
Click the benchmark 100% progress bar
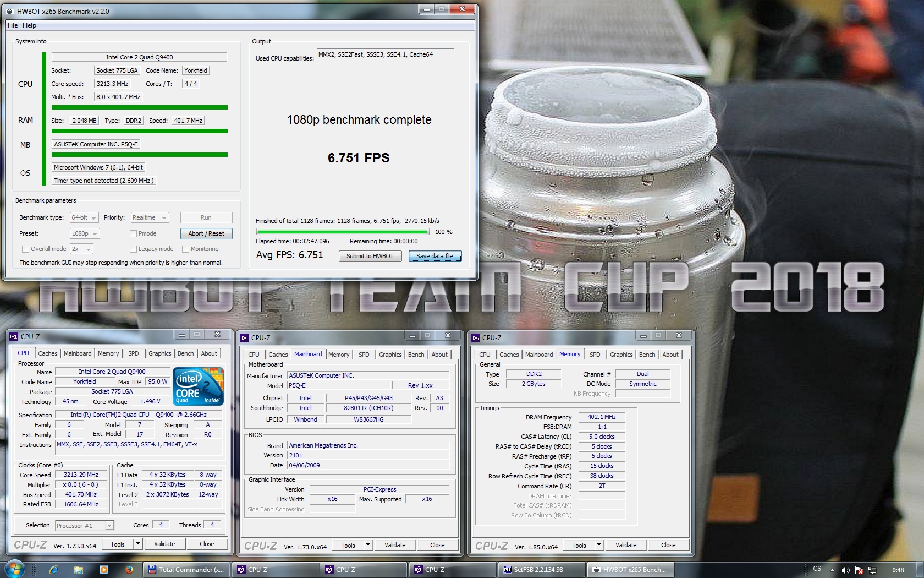click(x=342, y=232)
